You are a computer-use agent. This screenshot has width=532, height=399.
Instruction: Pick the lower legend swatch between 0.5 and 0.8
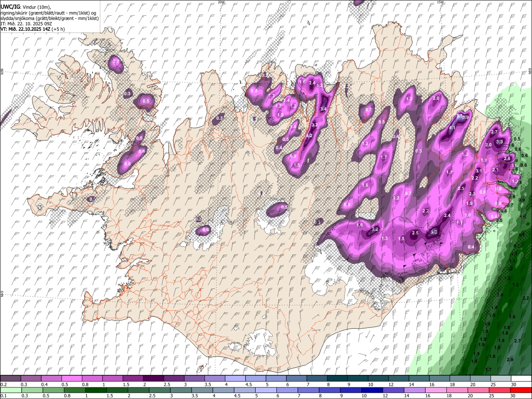click(x=54, y=390)
